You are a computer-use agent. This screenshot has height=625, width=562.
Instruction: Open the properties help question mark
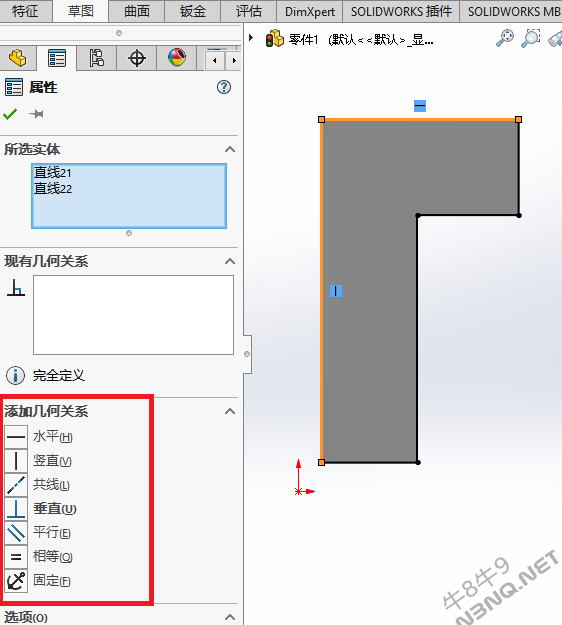point(224,87)
